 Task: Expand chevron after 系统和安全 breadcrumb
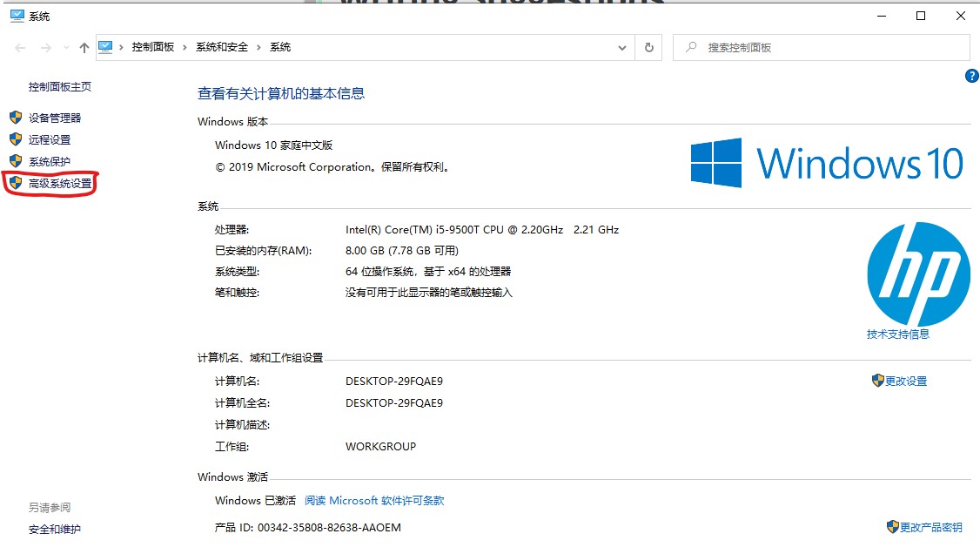[258, 48]
